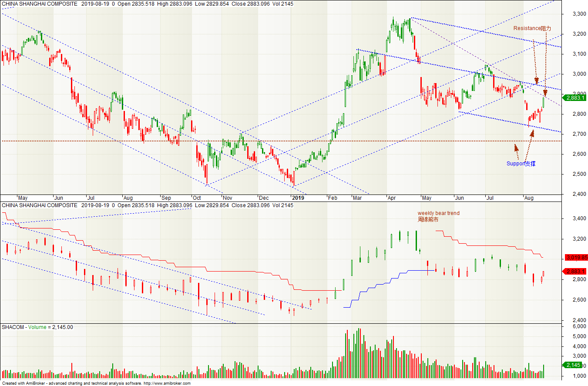Viewport: 588px width, 386px height.
Task: Click the Vol 2145 text in the header
Action: point(283,3)
